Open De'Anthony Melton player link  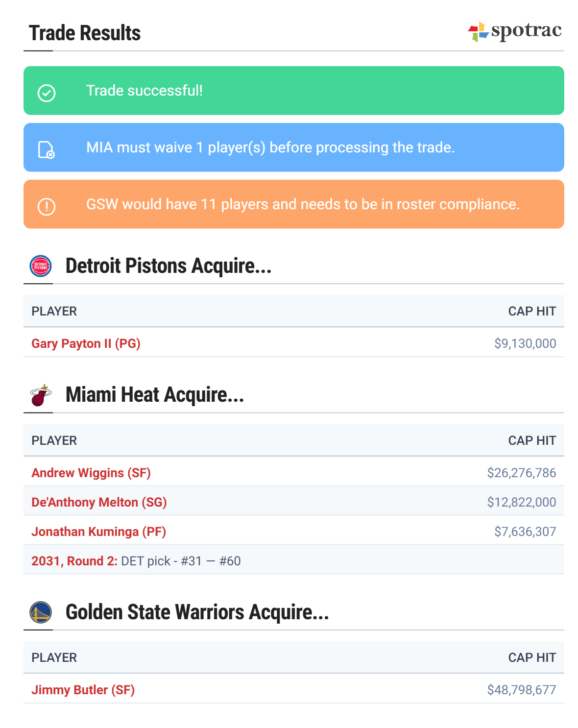click(x=99, y=502)
